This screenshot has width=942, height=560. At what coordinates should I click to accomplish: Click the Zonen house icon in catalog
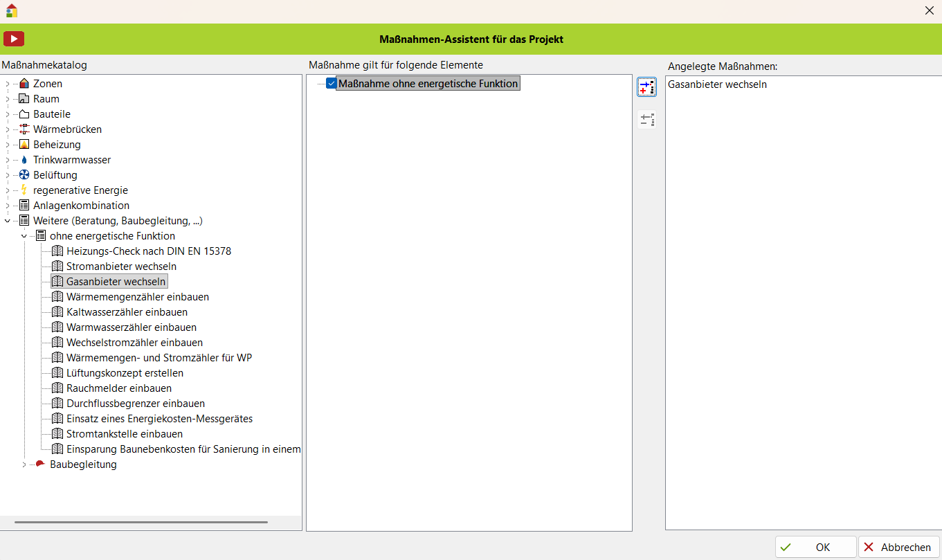click(24, 84)
